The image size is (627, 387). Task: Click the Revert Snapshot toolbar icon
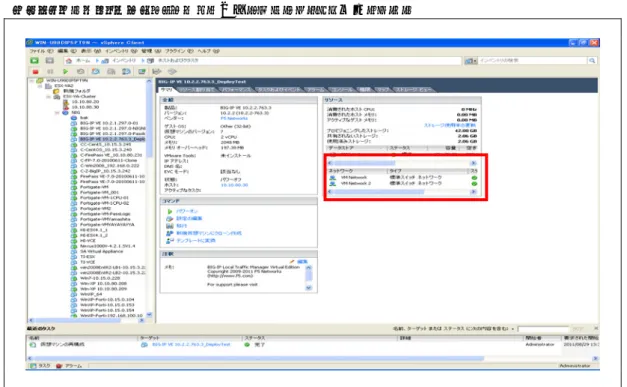point(111,72)
